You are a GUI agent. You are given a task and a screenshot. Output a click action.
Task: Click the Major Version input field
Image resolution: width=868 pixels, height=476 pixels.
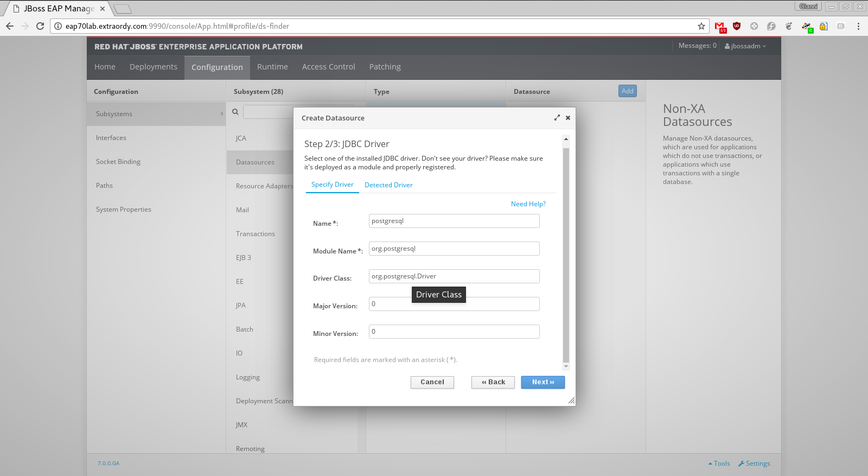click(454, 304)
